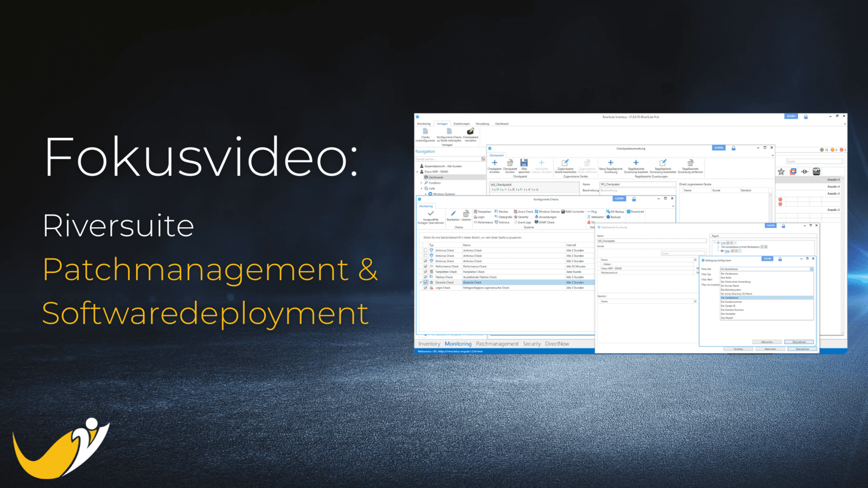Click Konfigurierte Checks zu Gerät verknüpfen icon

[449, 132]
